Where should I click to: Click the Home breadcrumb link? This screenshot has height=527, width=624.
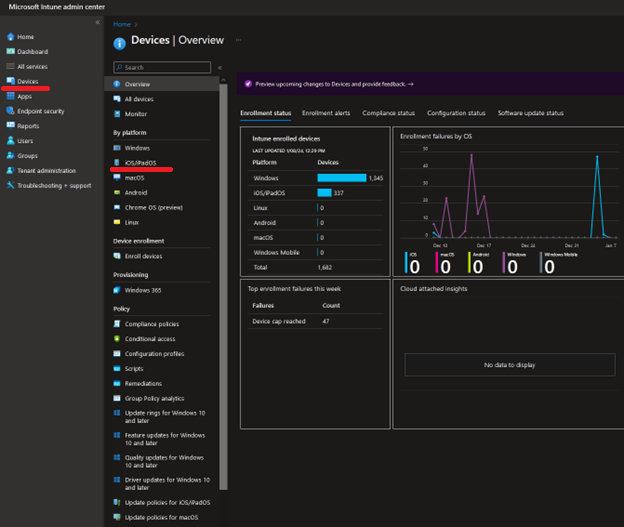(x=122, y=24)
